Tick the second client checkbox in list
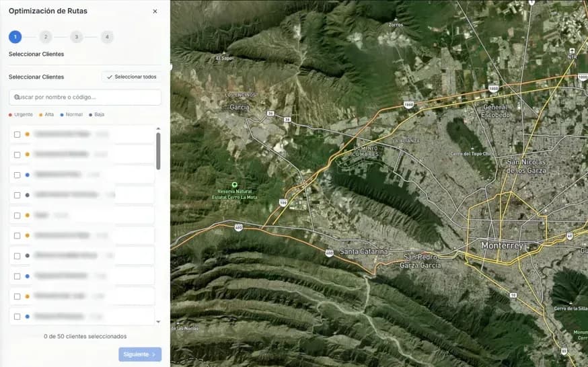The width and height of the screenshot is (588, 367). 17,155
